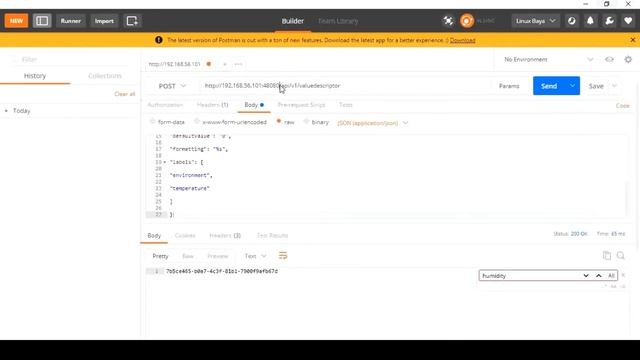Open the Pre-request Script tab
The image size is (640, 360).
(301, 105)
